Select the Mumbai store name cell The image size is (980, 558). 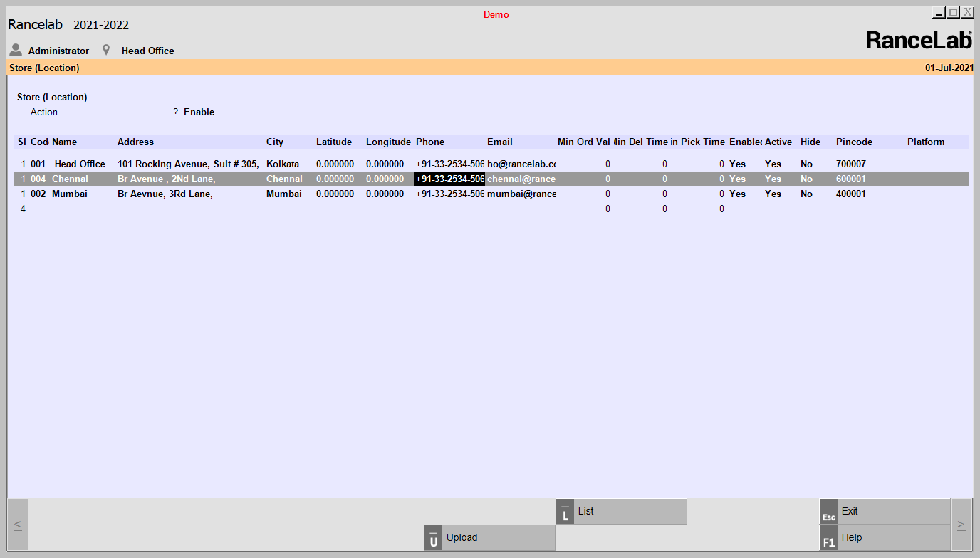[x=70, y=194]
